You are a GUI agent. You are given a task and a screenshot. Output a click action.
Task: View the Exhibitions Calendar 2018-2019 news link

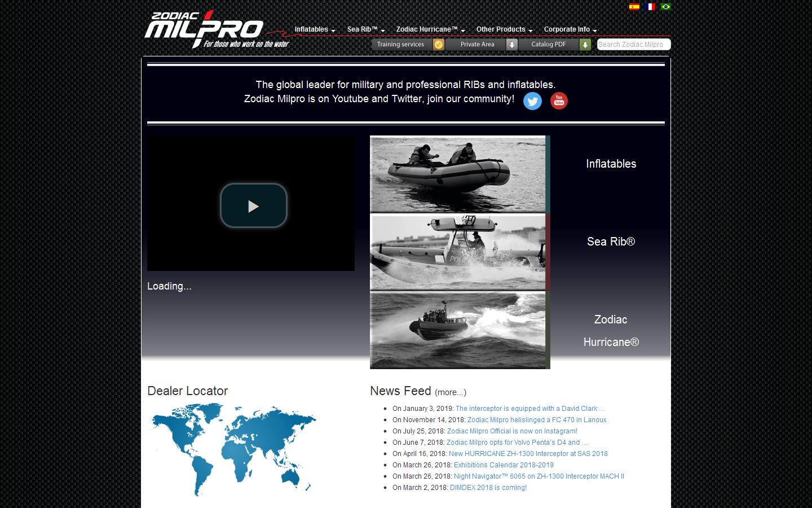(502, 465)
